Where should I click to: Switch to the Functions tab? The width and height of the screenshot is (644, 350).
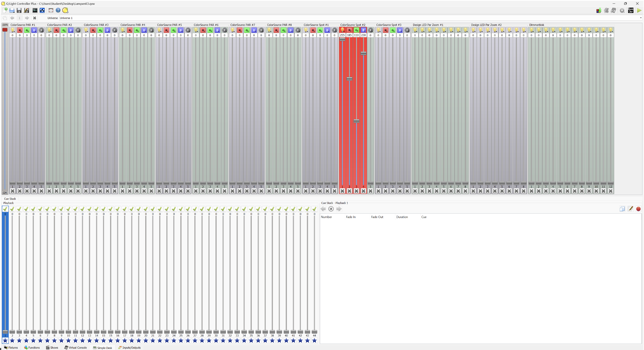click(32, 348)
